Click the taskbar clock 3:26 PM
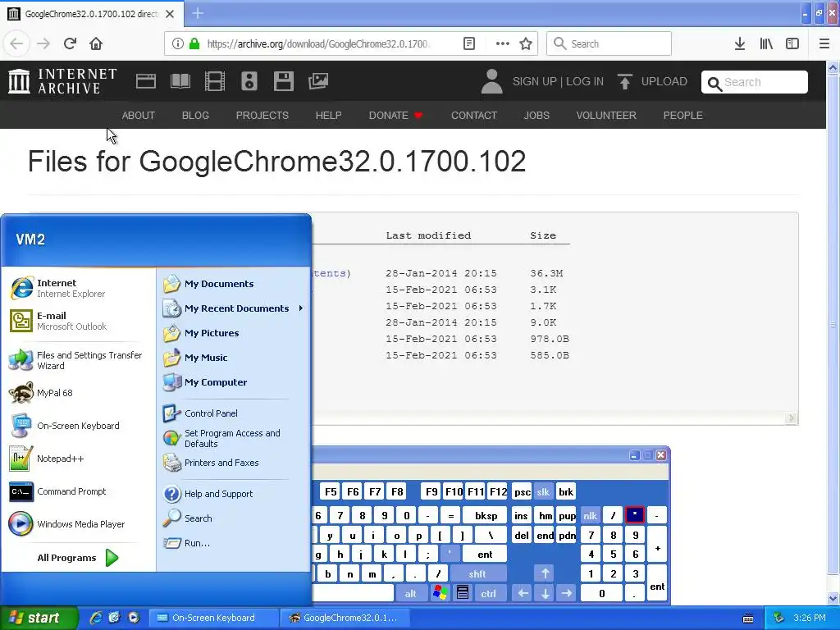Viewport: 840px width, 630px height. point(810,618)
